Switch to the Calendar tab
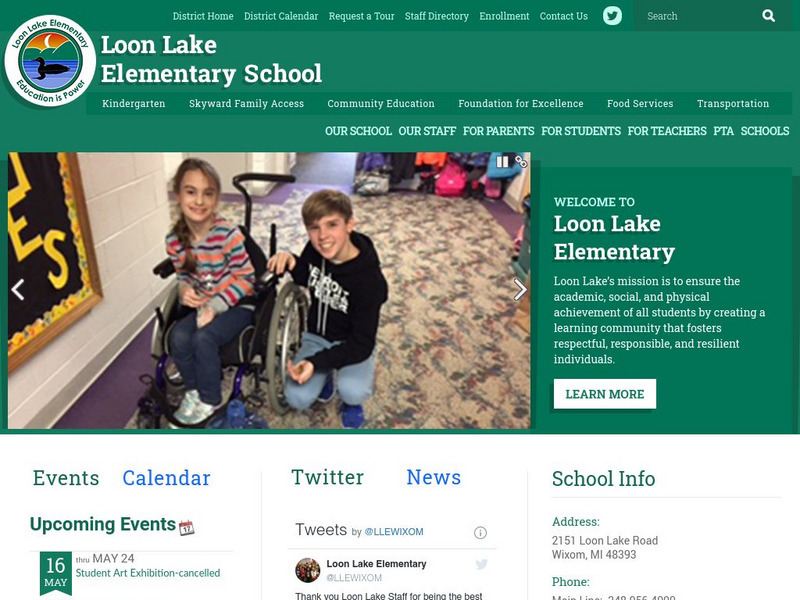Viewport: 800px width, 600px height. 166,478
